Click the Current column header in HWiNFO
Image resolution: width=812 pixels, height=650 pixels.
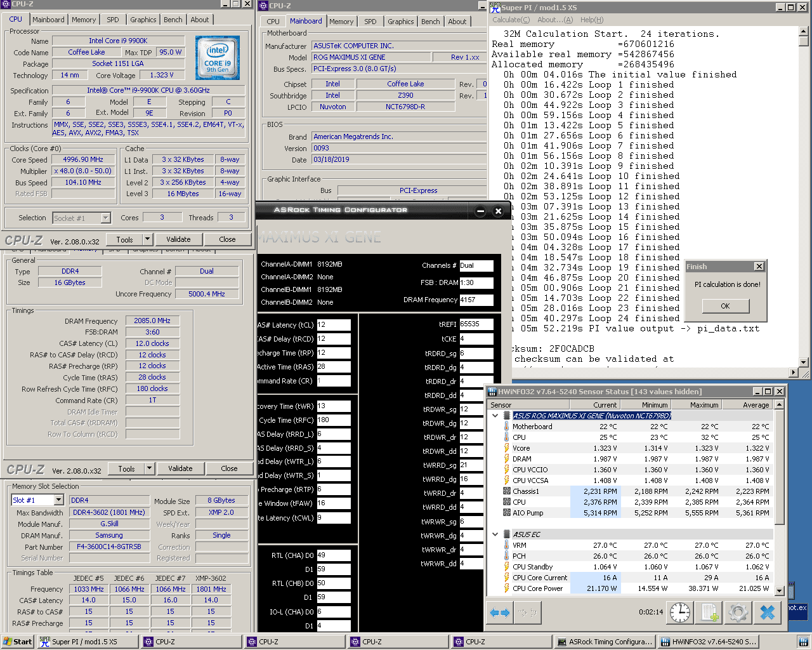[595, 405]
